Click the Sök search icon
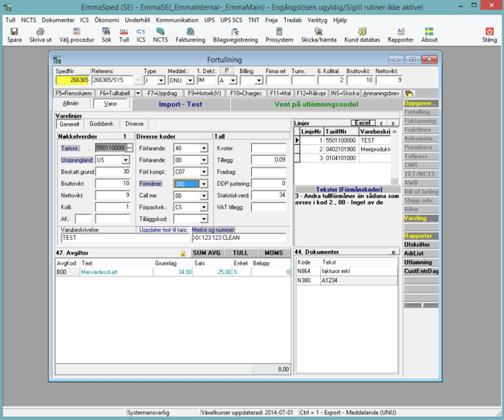The image size is (504, 420). pos(106,31)
